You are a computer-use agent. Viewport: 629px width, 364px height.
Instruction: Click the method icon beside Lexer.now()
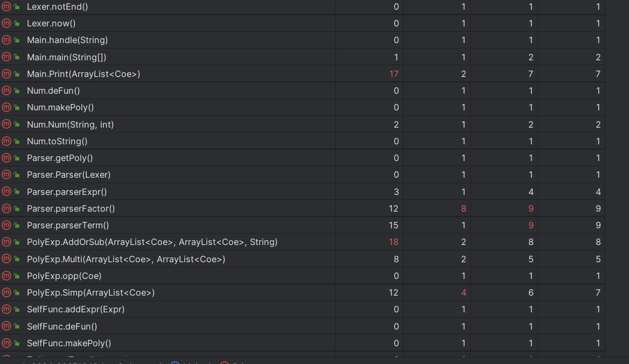click(6, 24)
